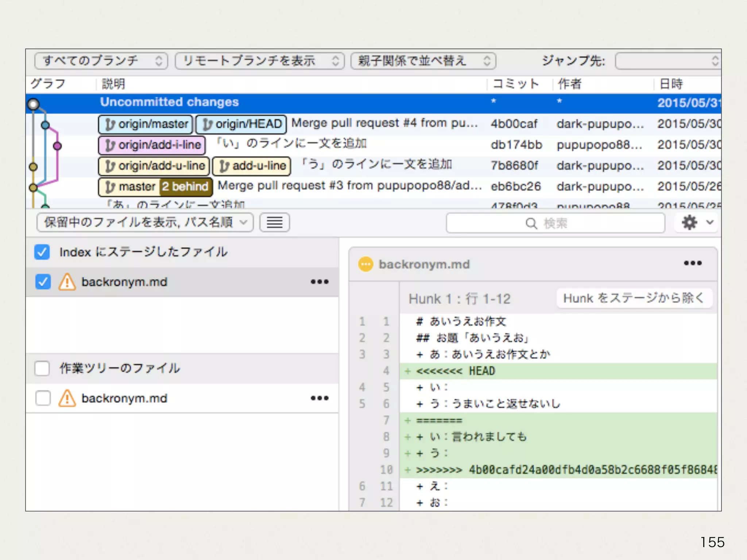This screenshot has height=560, width=747.
Task: Click the 検索 search field
Action: 555,223
